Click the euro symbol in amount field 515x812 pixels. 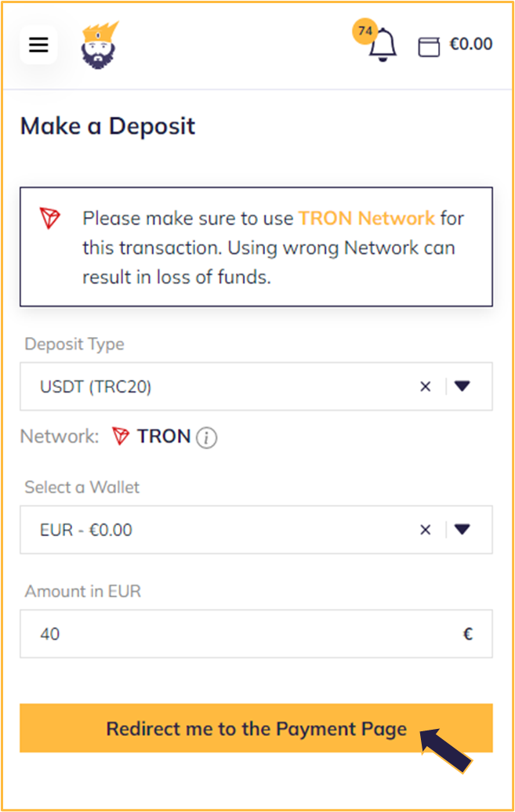pos(468,634)
